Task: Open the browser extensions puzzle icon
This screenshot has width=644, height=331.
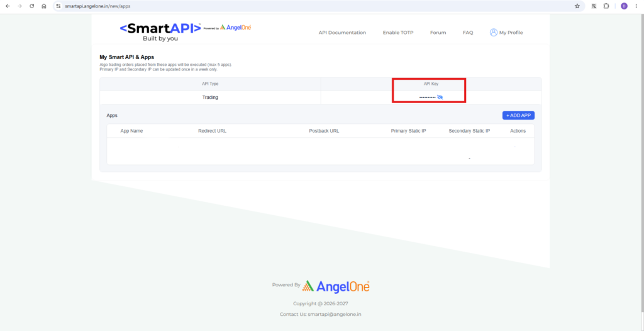Action: (x=606, y=6)
